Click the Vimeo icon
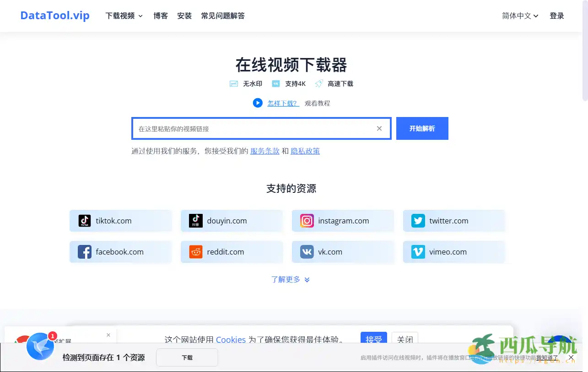Viewport: 588px width, 372px height. pyautogui.click(x=418, y=252)
